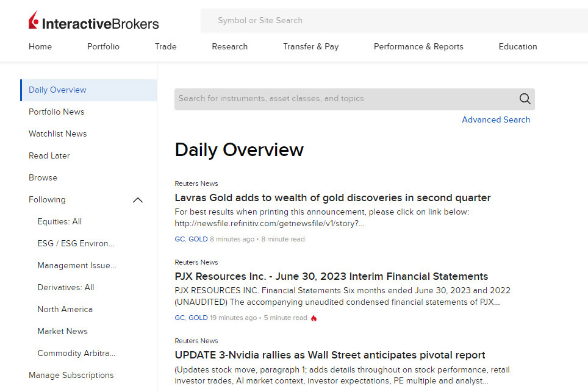Click the Symbol or Site Search box
The image size is (588, 392).
(393, 20)
